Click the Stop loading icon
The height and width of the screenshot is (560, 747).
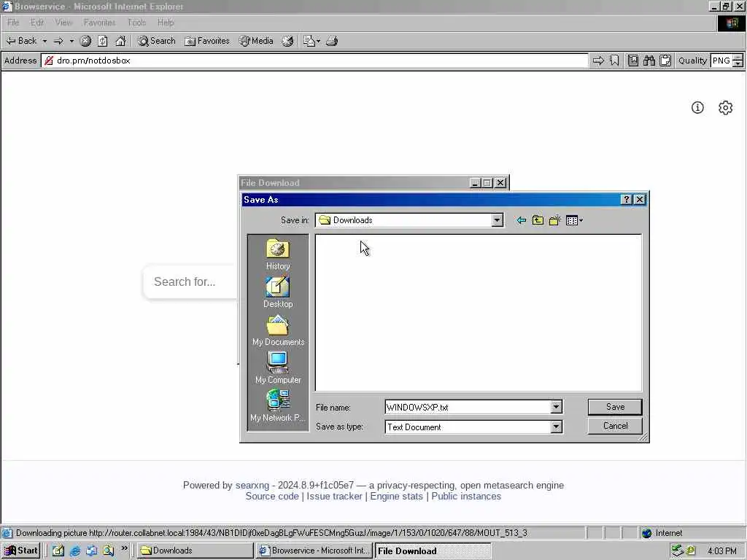click(86, 41)
